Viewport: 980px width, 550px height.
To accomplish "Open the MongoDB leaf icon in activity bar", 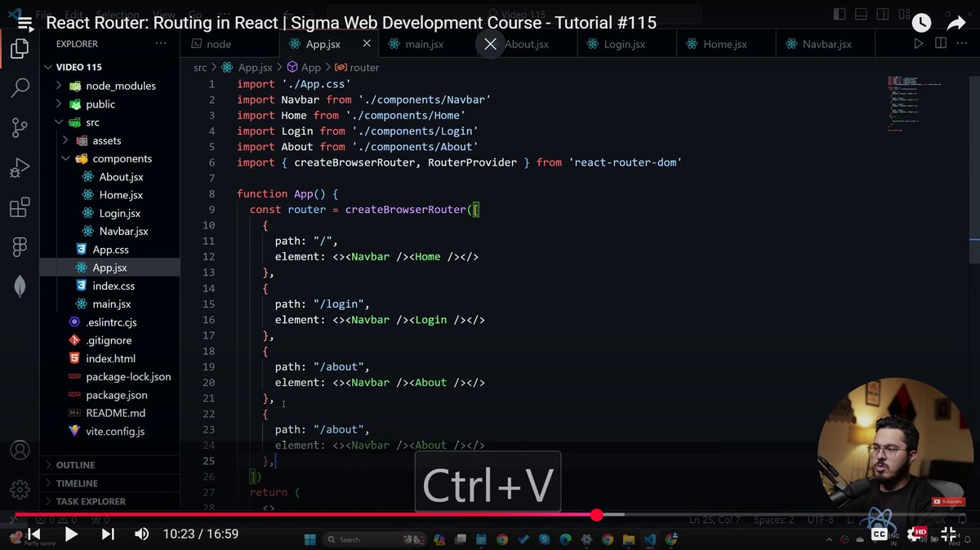I will 20,286.
